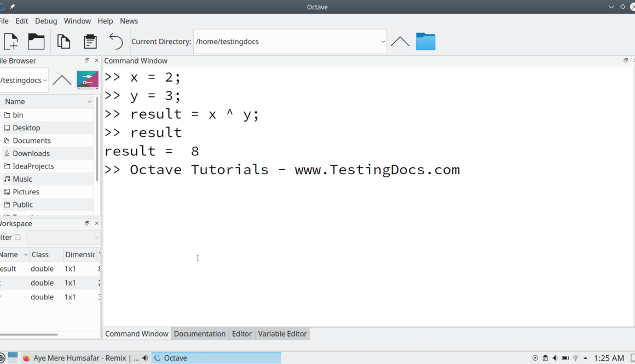Undock the Command Window panel

tap(626, 60)
